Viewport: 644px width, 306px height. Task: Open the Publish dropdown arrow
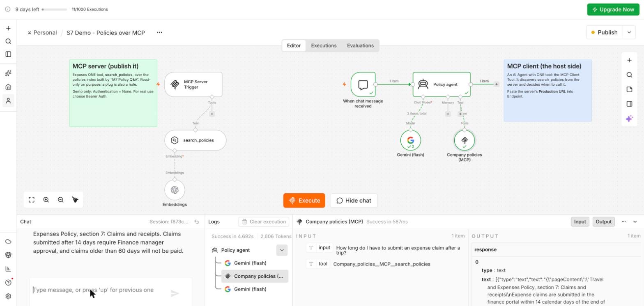coord(629,32)
